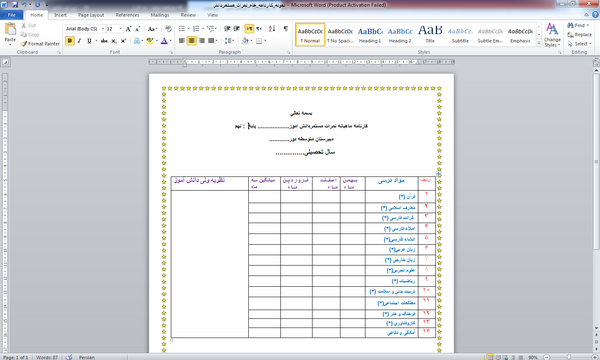The image size is (600, 360).
Task: Click the Copy icon in Clipboard
Action: click(24, 34)
